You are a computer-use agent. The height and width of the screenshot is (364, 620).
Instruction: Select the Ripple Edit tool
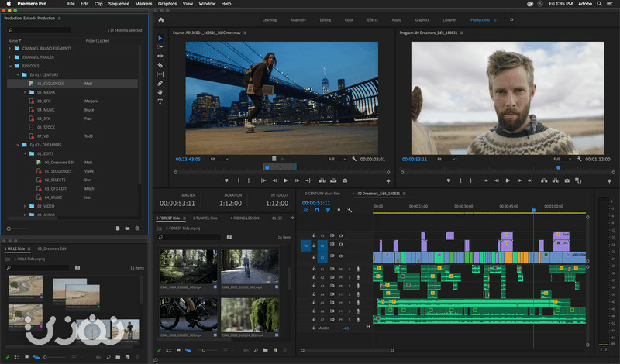pyautogui.click(x=160, y=56)
